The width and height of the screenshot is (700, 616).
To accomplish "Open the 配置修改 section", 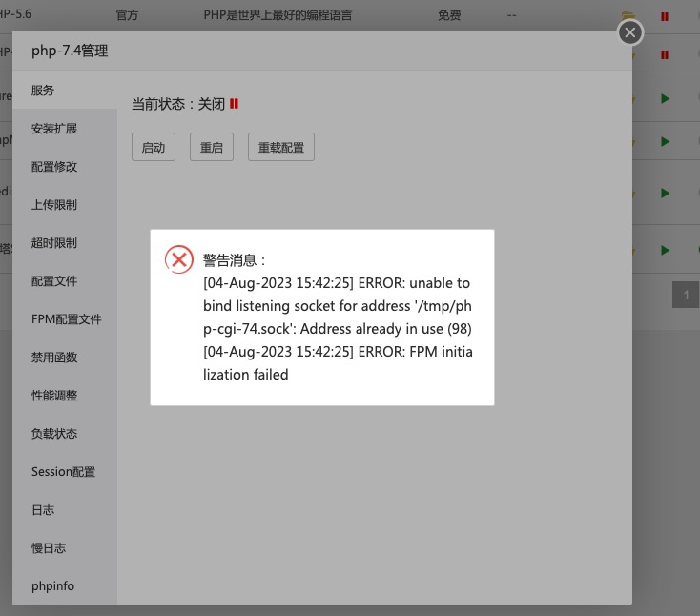I will click(65, 167).
